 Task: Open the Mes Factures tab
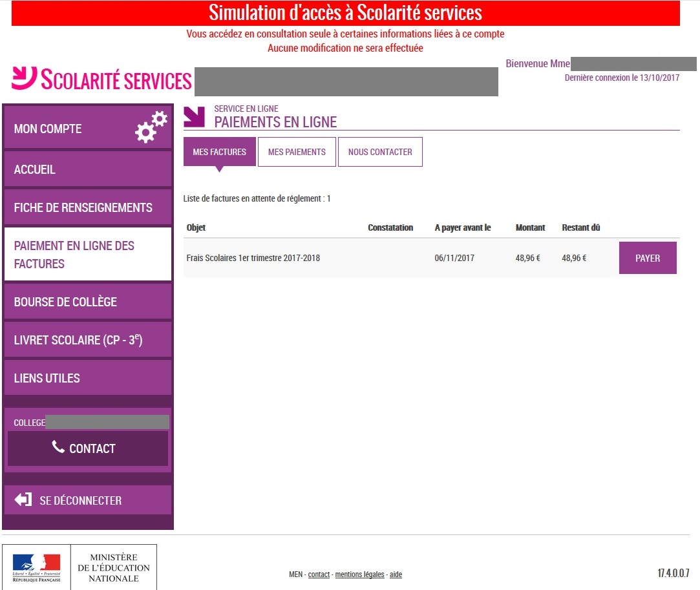tap(219, 152)
